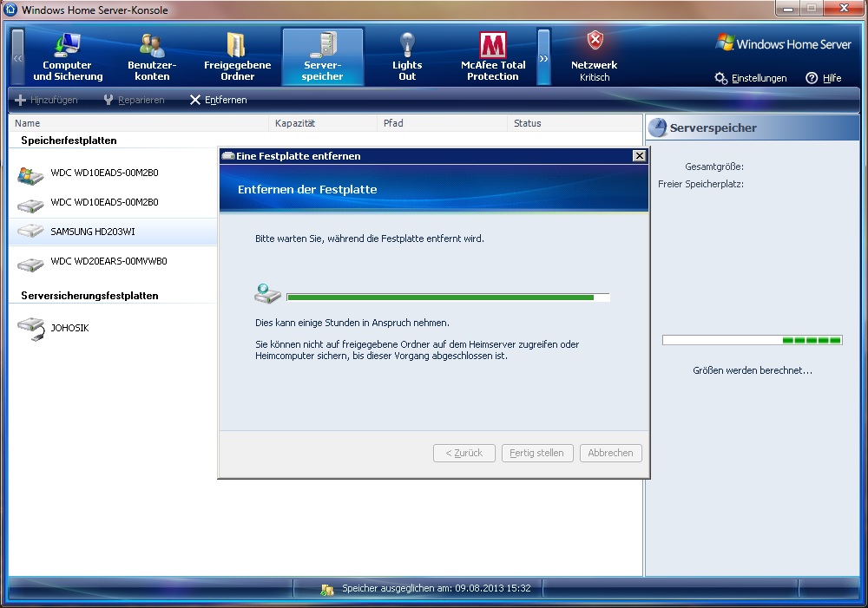The height and width of the screenshot is (608, 868).
Task: Open Computer und Sicherung tab
Action: [x=68, y=57]
